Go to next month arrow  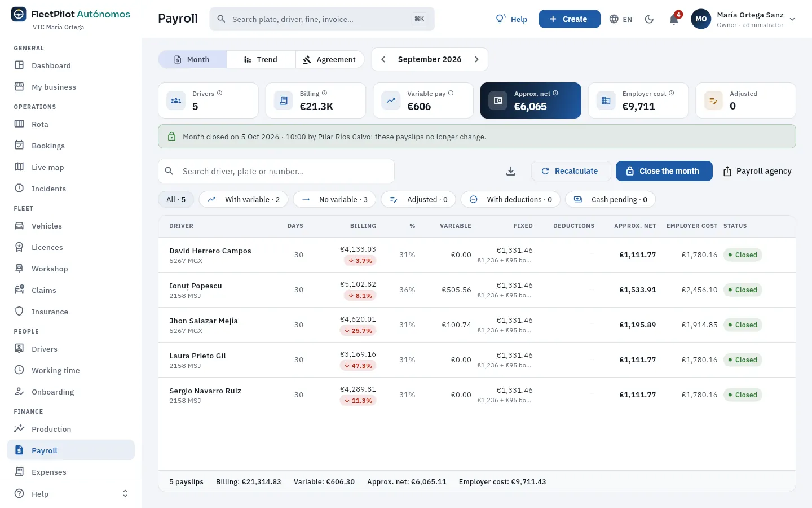476,59
